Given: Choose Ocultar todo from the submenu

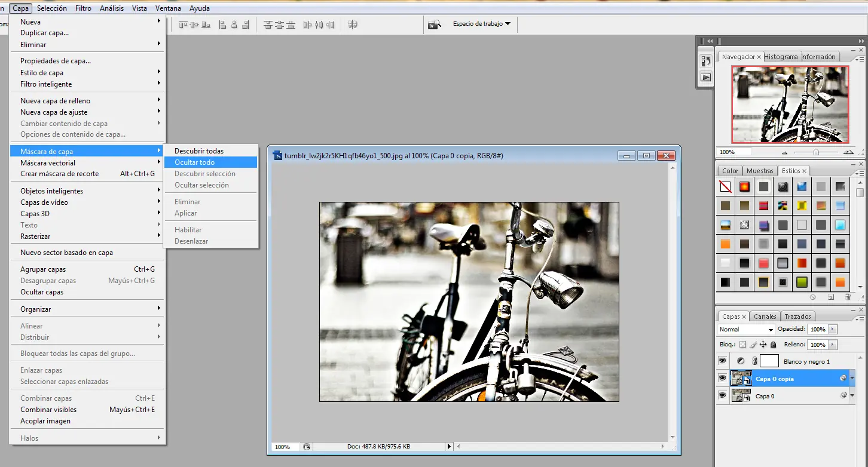Looking at the screenshot, I should tap(210, 162).
